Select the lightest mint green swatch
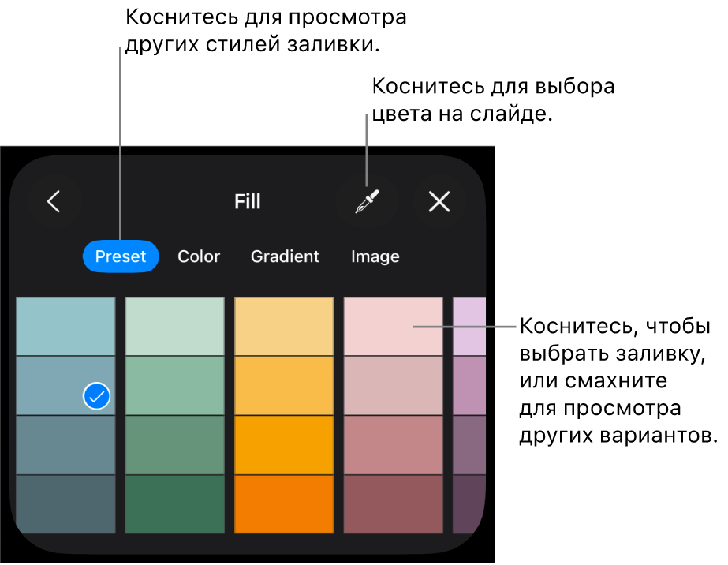This screenshot has width=728, height=565. (174, 326)
